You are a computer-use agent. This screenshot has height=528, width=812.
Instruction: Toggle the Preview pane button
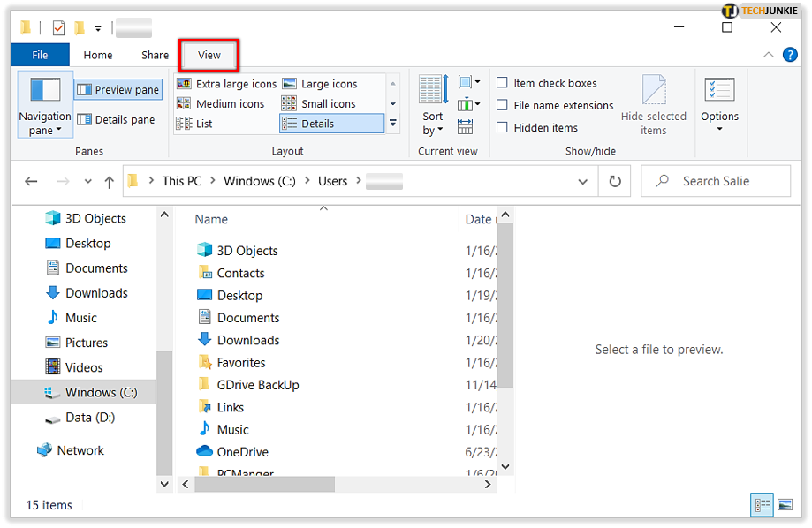pos(118,89)
